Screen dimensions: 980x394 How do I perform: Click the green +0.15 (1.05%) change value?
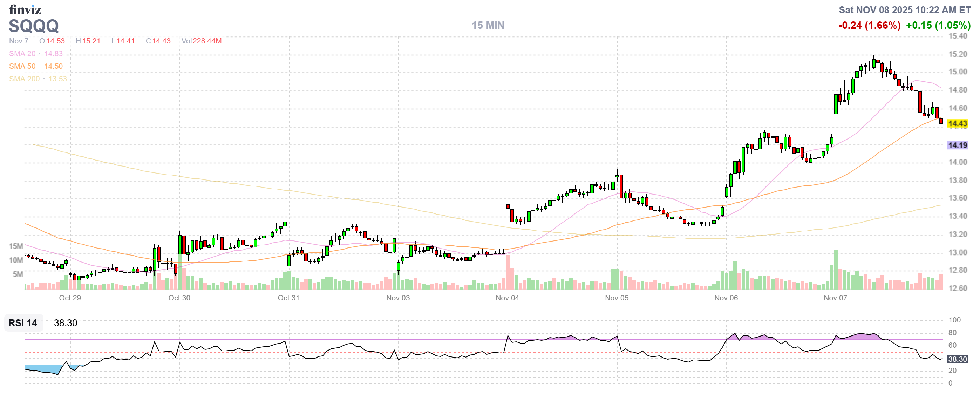[x=938, y=26]
